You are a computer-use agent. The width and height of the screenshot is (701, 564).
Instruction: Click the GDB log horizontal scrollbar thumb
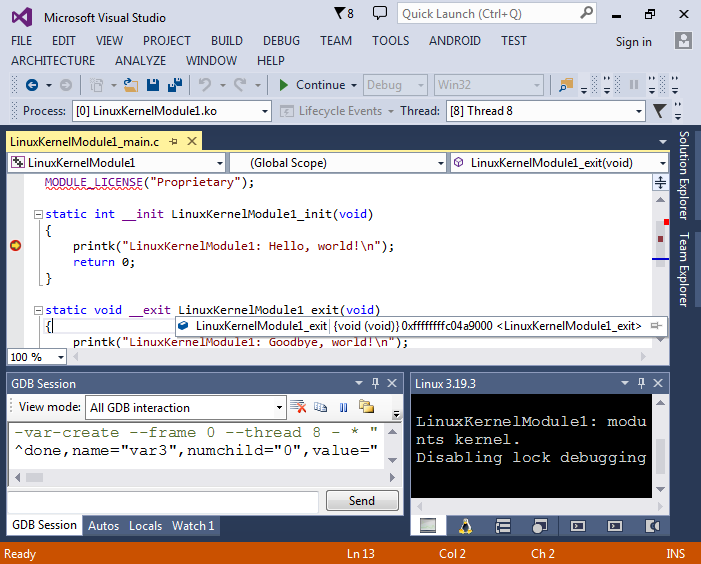click(34, 477)
